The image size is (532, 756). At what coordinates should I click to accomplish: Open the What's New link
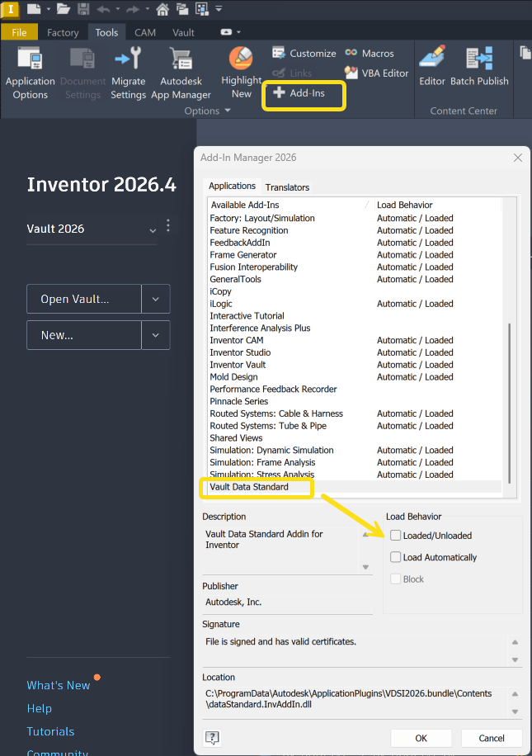[x=59, y=685]
